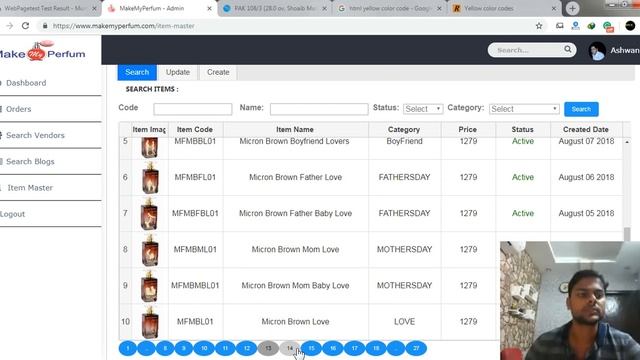
Task: Click the header Search... box
Action: coord(527,50)
